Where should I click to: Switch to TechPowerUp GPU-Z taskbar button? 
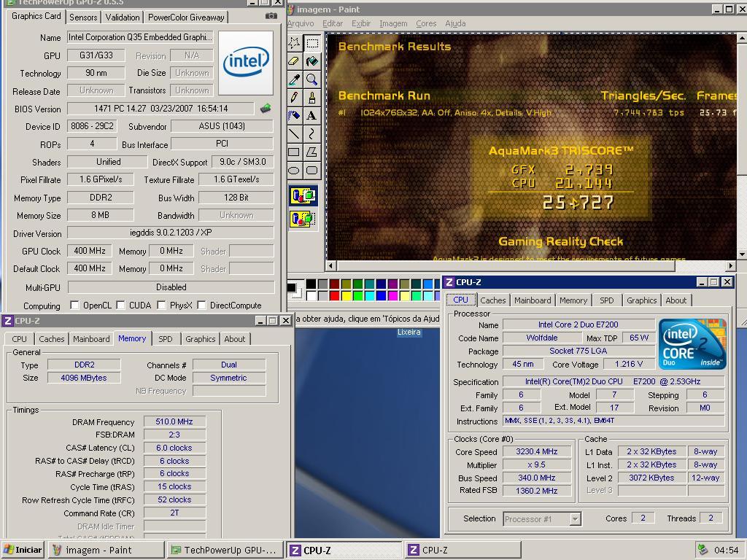tap(225, 550)
